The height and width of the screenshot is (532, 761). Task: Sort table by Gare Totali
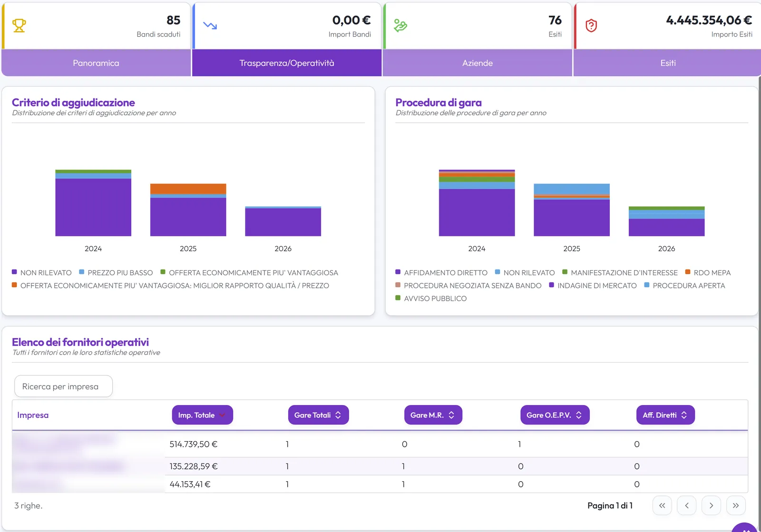point(318,415)
